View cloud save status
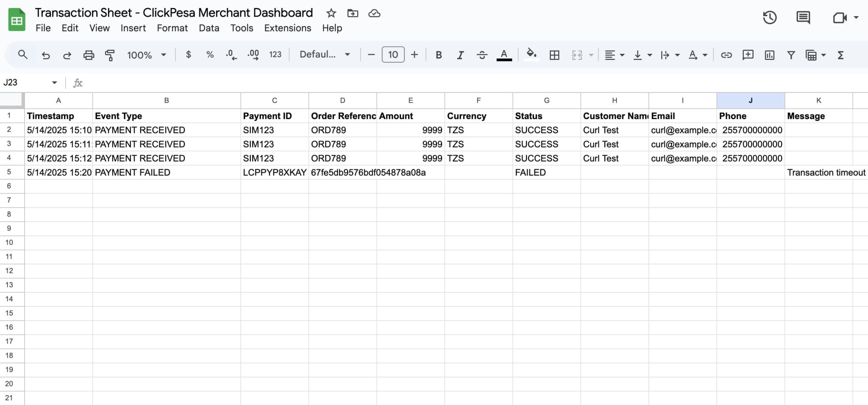 click(x=374, y=13)
